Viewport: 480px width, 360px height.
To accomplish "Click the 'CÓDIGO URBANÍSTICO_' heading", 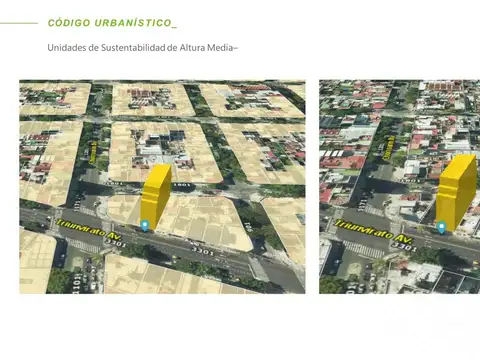I will [112, 23].
